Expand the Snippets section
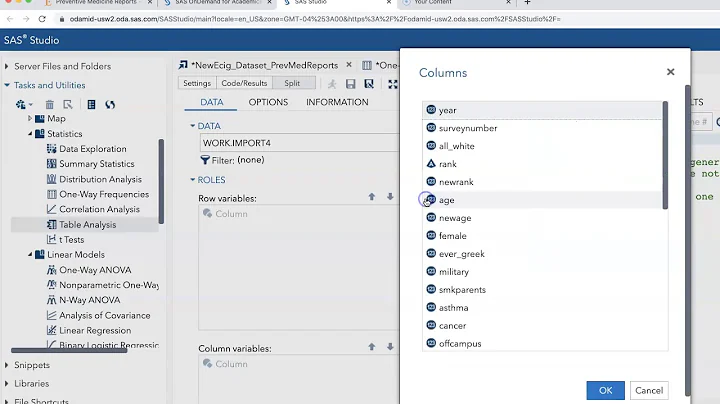This screenshot has width=720, height=404. (x=6, y=365)
